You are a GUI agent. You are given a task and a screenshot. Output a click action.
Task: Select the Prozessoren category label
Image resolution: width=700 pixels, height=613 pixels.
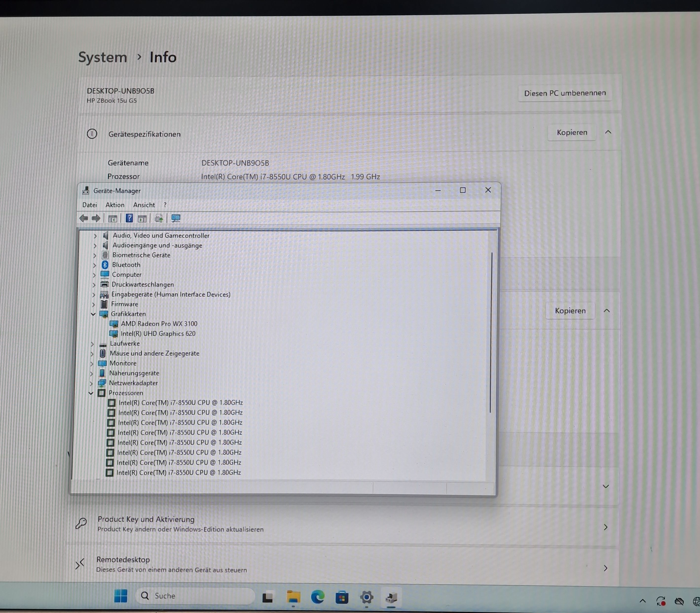tap(126, 393)
